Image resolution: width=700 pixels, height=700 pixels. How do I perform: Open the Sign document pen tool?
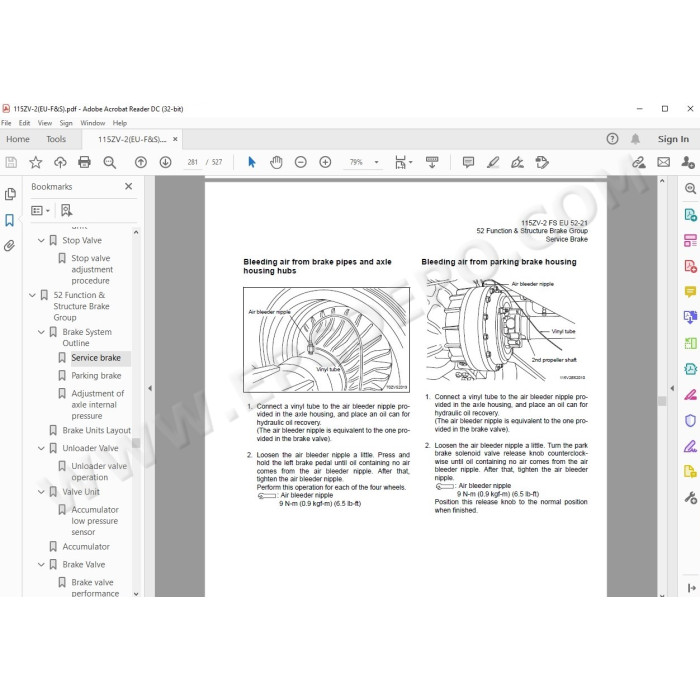(517, 162)
